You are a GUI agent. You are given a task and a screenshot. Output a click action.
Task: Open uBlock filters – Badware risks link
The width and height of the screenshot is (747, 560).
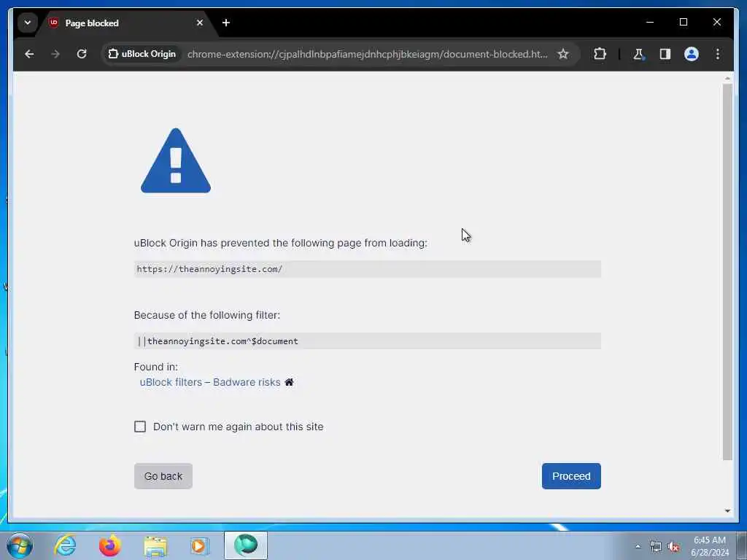click(x=210, y=382)
